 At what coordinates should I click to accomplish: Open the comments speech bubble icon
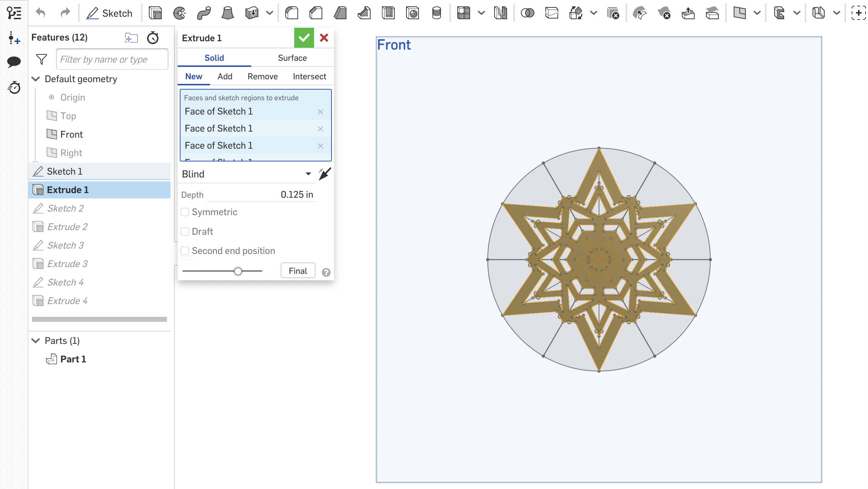click(14, 62)
